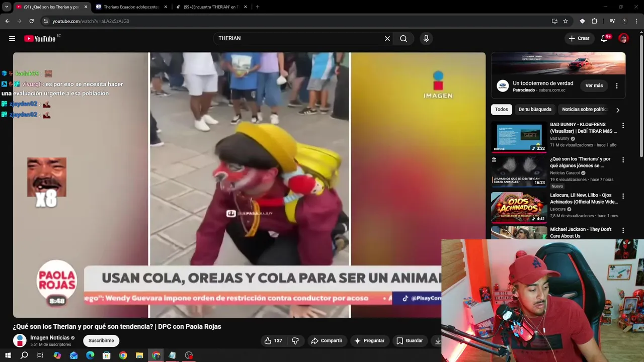
Task: Open the YouTube hamburger guide menu
Action: [x=12, y=39]
